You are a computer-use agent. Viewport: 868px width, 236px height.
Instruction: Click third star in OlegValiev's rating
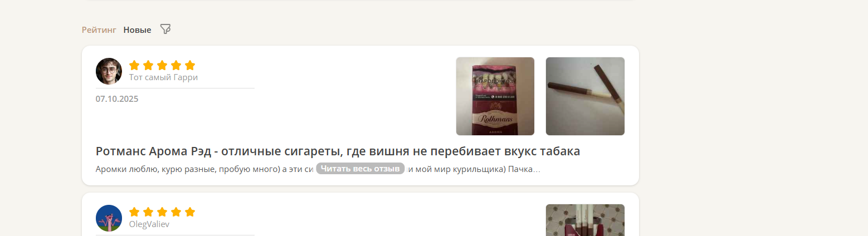click(162, 212)
